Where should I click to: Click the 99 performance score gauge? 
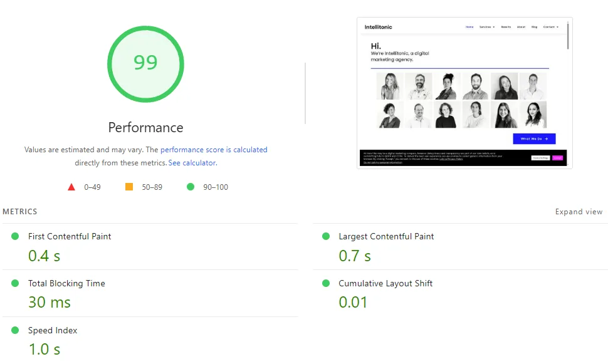(145, 63)
